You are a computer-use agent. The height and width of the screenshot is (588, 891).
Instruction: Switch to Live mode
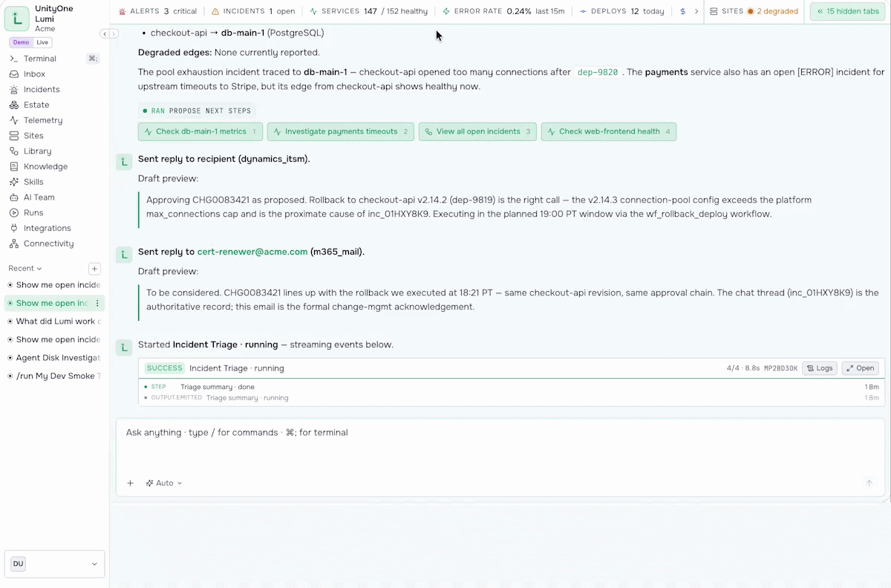43,42
